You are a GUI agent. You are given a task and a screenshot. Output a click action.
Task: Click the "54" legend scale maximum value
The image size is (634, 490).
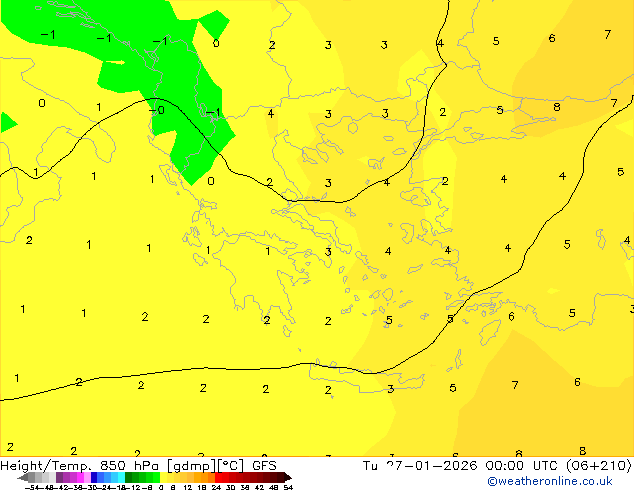[x=288, y=487]
